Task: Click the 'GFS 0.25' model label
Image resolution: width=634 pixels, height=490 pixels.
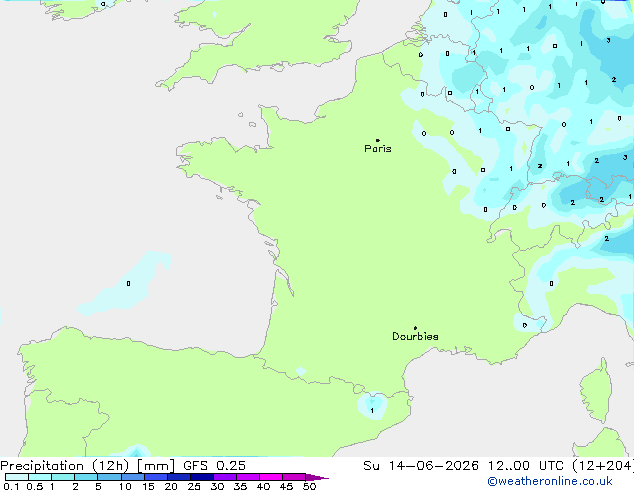Action: [x=214, y=466]
